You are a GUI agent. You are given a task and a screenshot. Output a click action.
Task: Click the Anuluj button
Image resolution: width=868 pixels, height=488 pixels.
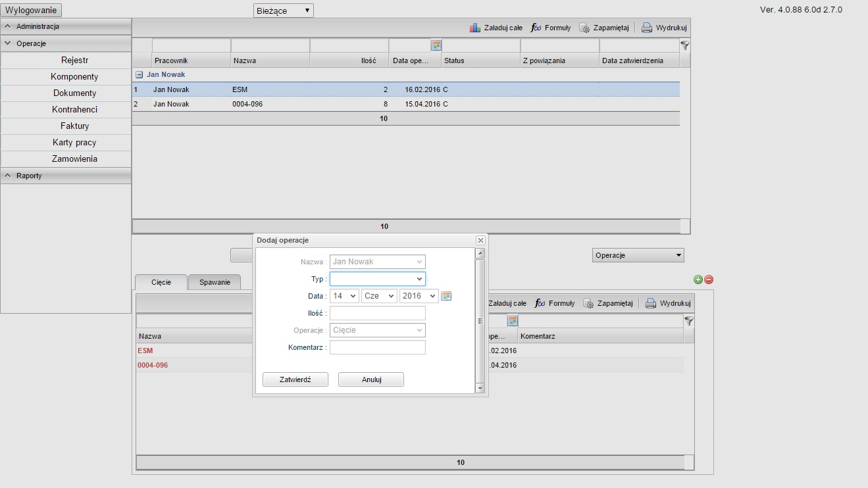pyautogui.click(x=371, y=379)
